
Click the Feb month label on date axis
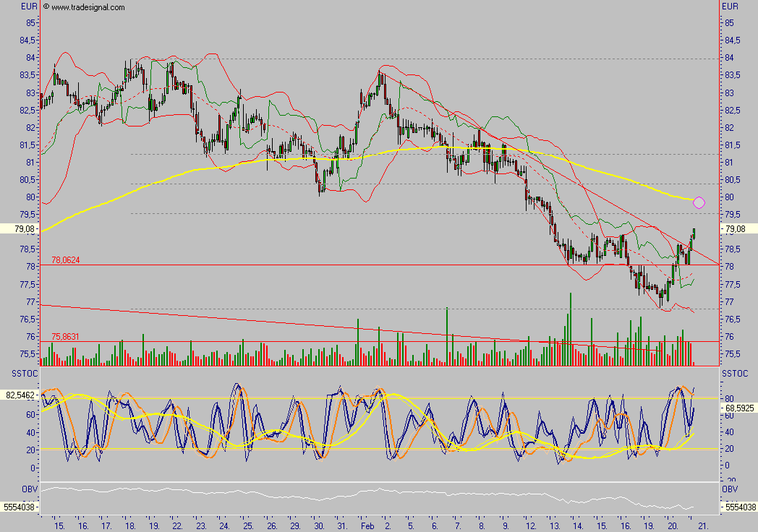[368, 525]
